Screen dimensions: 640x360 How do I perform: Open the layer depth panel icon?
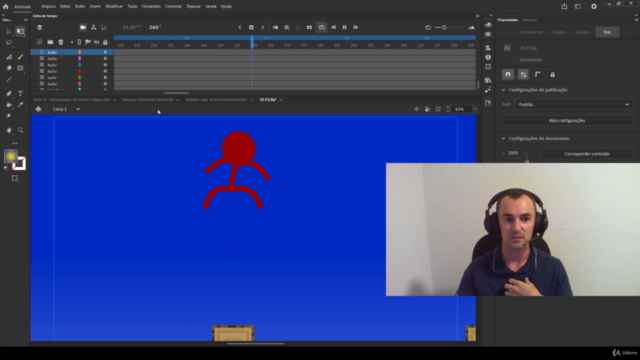point(104,27)
